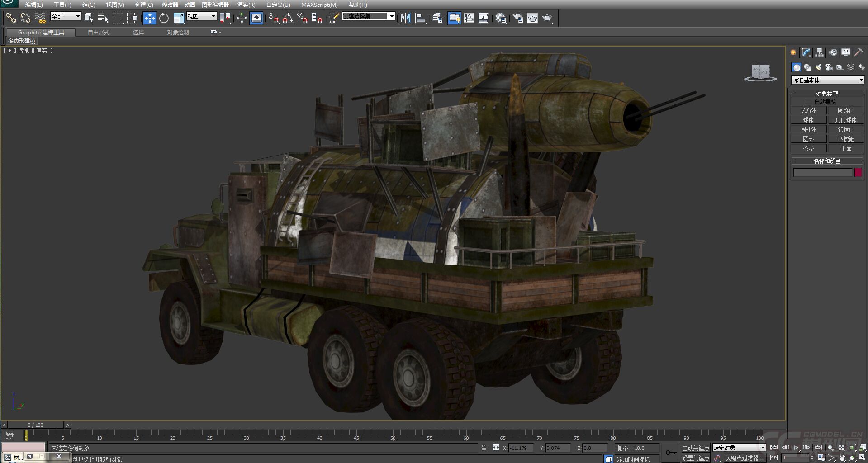Open the Material Editor checkered sphere icon
Screen dimensions: 868x463
[500, 18]
